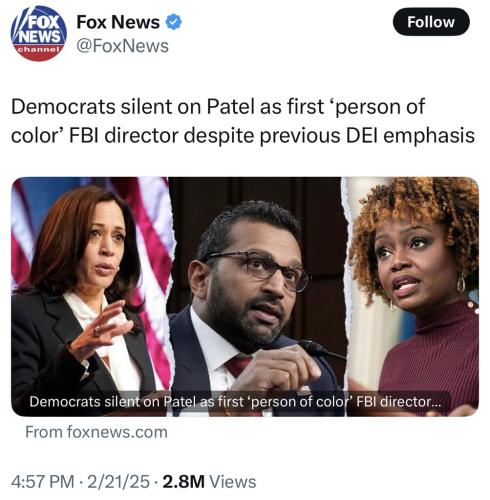Image resolution: width=490 pixels, height=500 pixels.
Task: Click the blue verified checkmark badge
Action: pos(174,22)
